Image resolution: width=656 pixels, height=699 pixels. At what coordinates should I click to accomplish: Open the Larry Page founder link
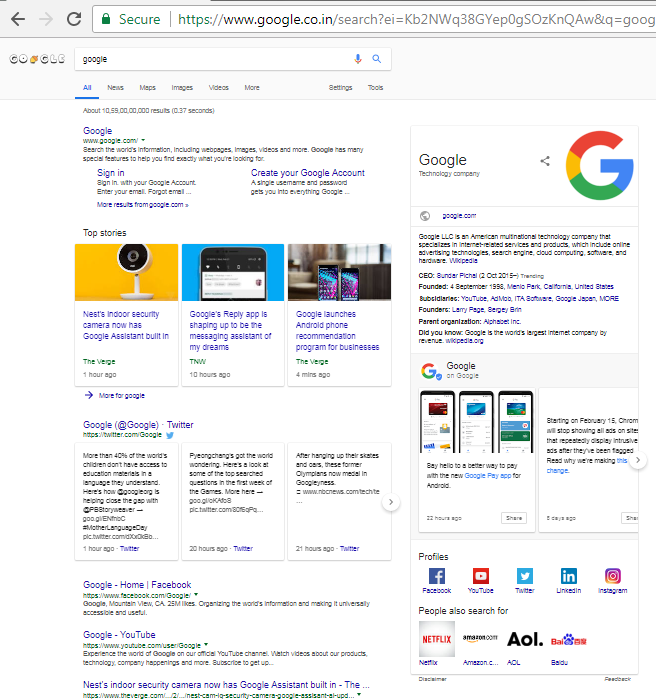pos(468,309)
